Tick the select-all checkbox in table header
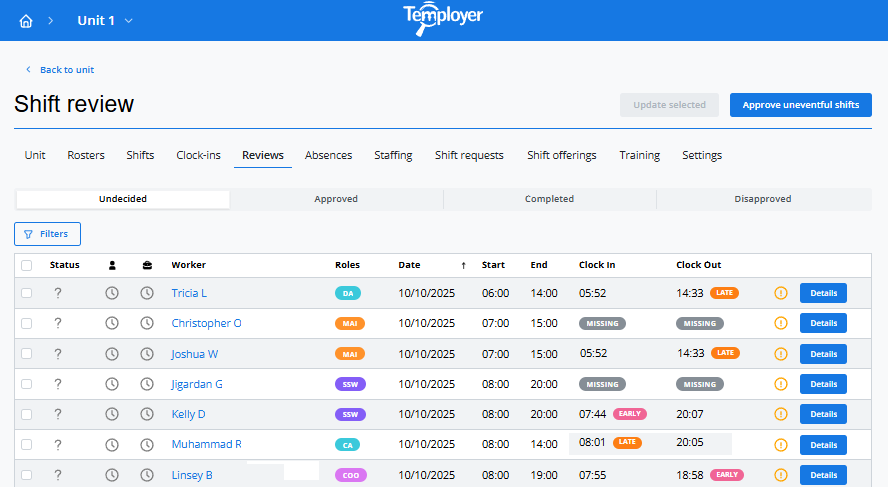 [27, 265]
